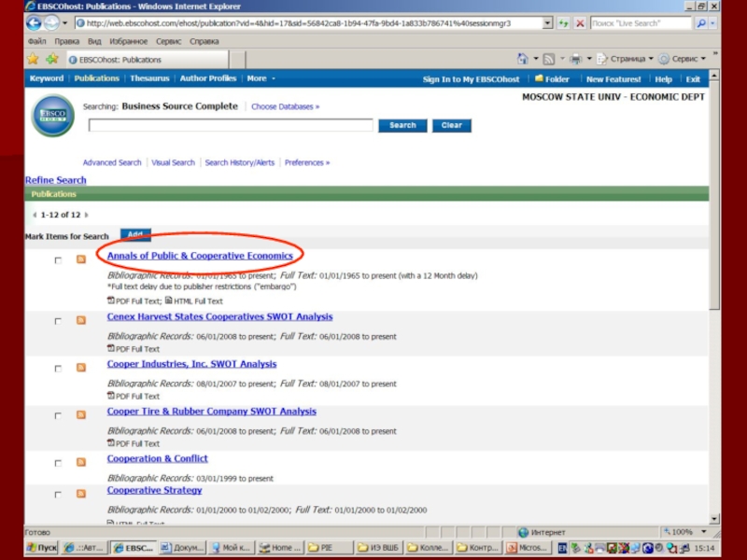Click RSS icon for Cooperative Strategy
Image resolution: width=747 pixels, height=560 pixels.
[81, 494]
